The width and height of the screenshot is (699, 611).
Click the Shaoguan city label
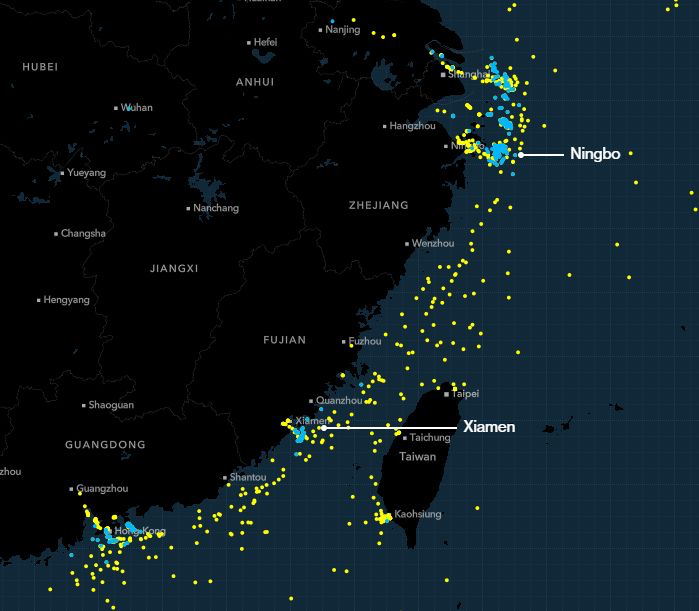(x=111, y=405)
